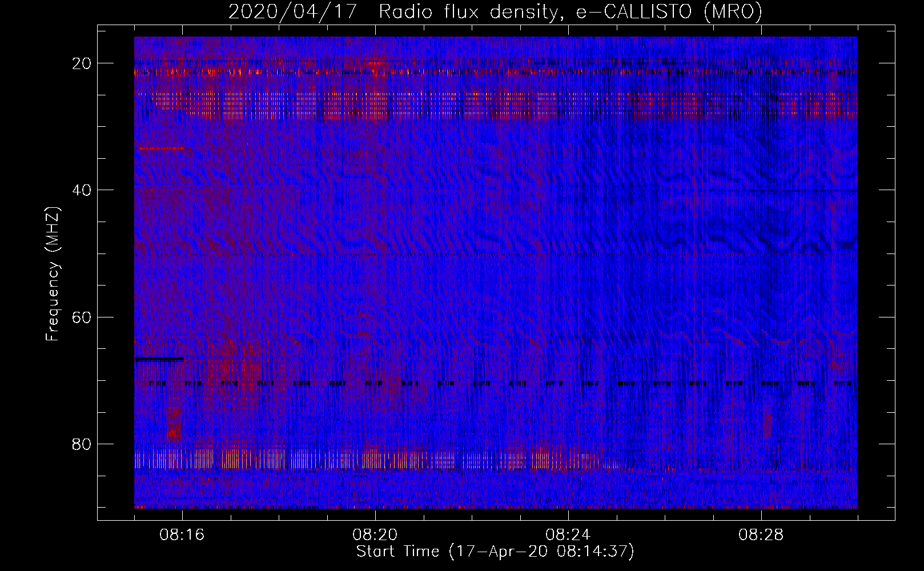The image size is (924, 571).
Task: Click the 20 frequency tick label
Action: coord(82,63)
